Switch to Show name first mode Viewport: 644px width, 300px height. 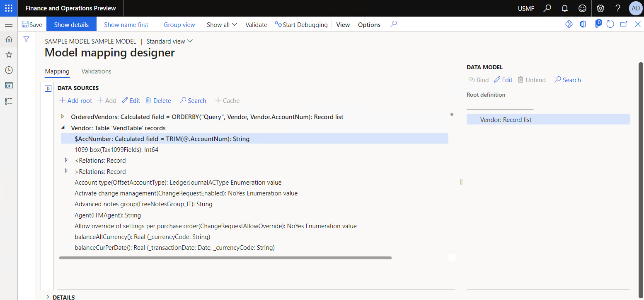click(126, 24)
